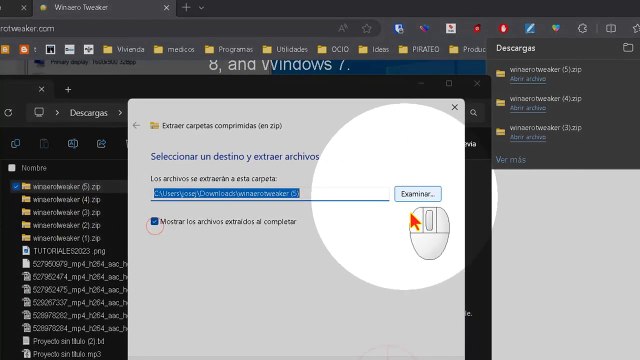Open the PIRATEO bookmarks folder
Screen dimensions: 640x360
point(419,49)
